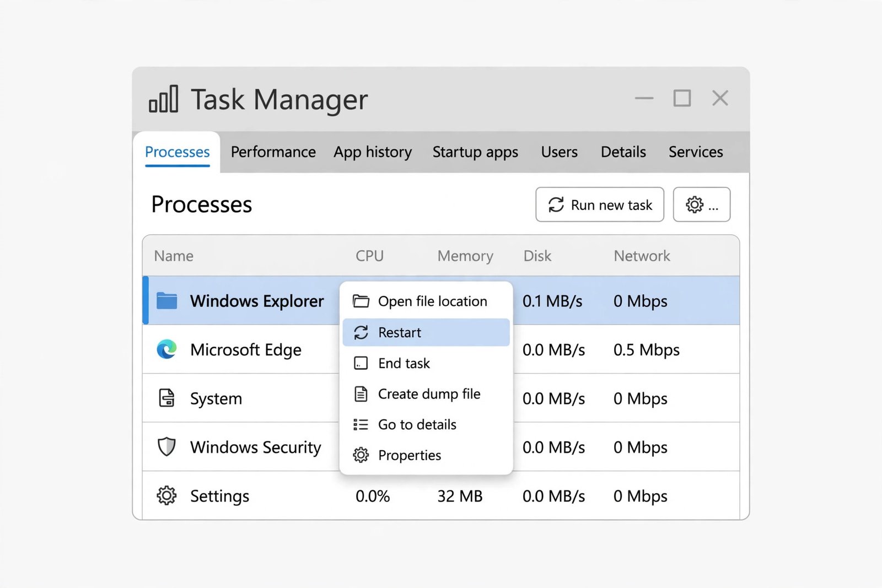Select the Users tab
This screenshot has height=588, width=882.
pyautogui.click(x=560, y=152)
